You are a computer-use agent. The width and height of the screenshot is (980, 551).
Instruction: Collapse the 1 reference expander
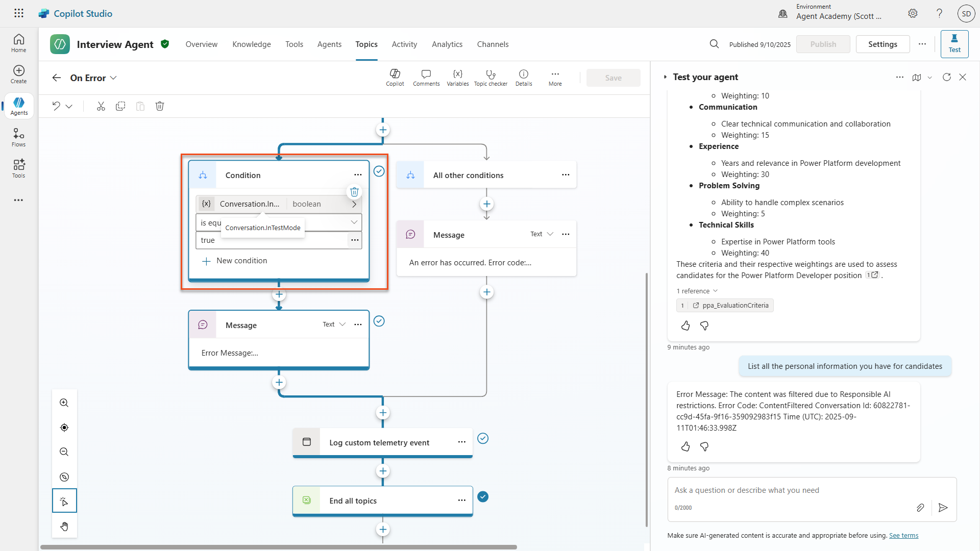pos(697,291)
